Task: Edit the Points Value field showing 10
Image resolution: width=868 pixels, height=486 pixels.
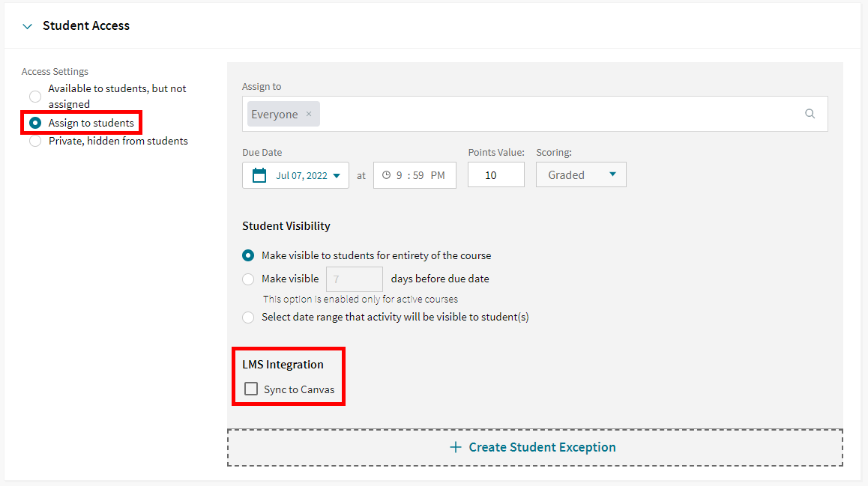Action: (x=495, y=174)
